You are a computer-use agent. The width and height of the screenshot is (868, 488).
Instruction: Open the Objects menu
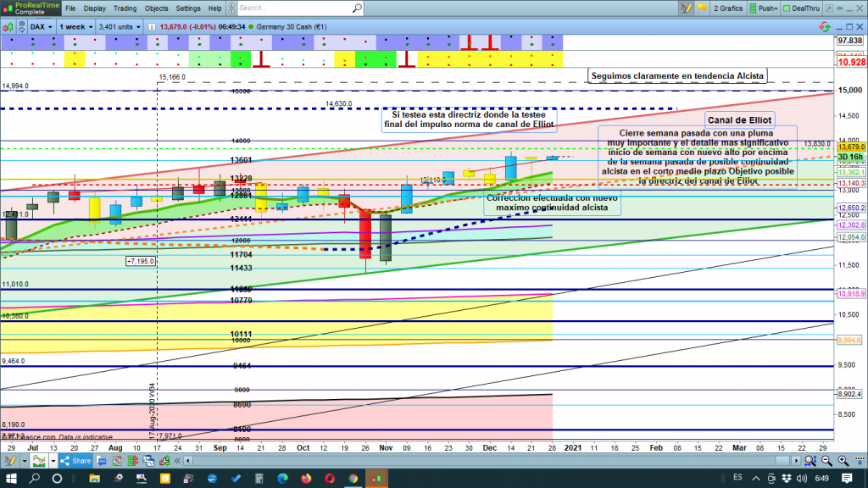coord(156,8)
